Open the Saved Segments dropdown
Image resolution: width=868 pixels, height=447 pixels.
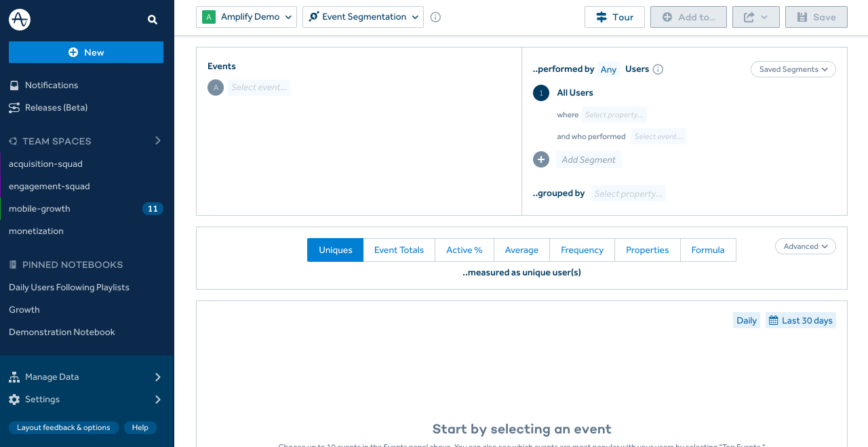tap(793, 69)
